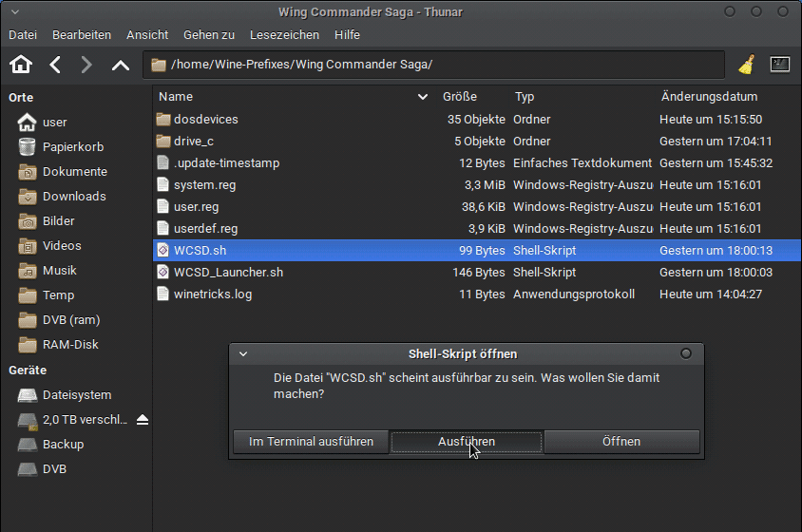Select the WCSD.sh file row
This screenshot has width=802, height=532.
477,250
